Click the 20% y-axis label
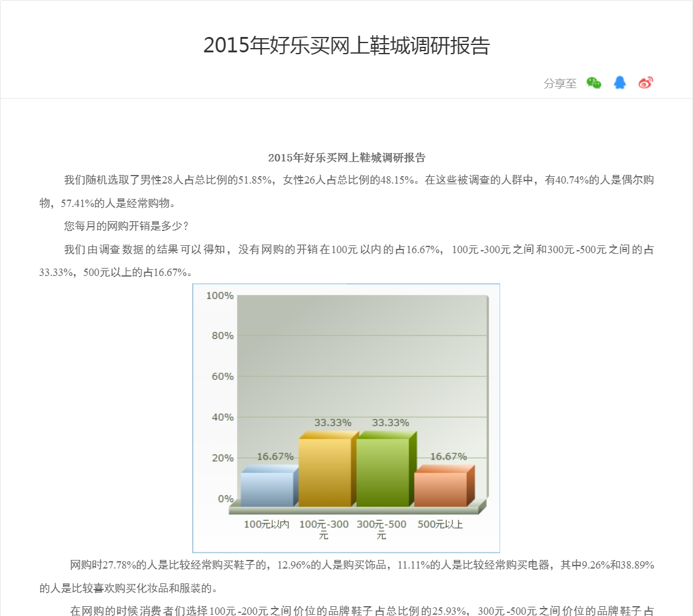Viewport: 693px width, 616px height. pyautogui.click(x=222, y=458)
